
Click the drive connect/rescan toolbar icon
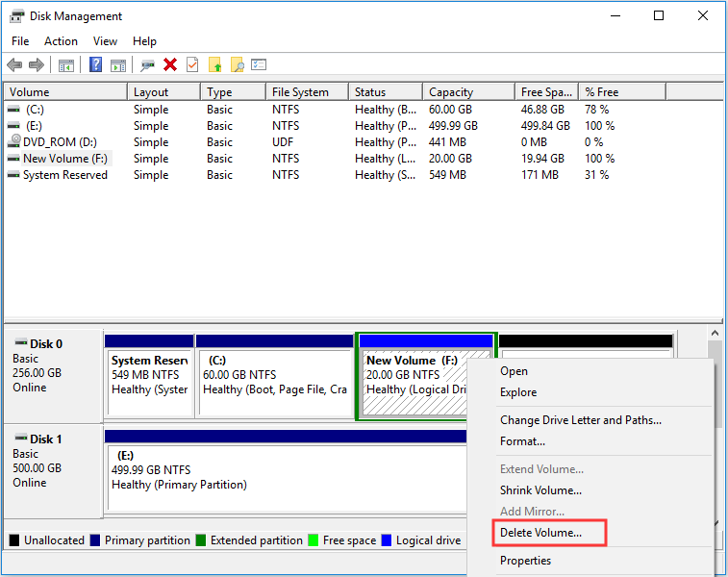148,65
